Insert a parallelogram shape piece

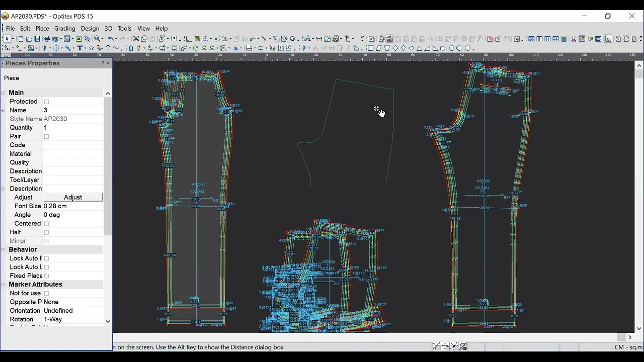point(379,48)
